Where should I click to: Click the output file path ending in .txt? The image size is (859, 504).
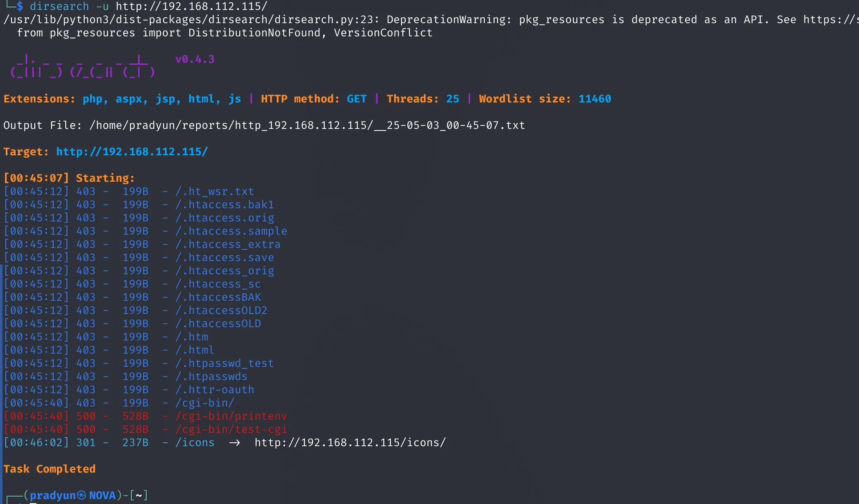[307, 125]
